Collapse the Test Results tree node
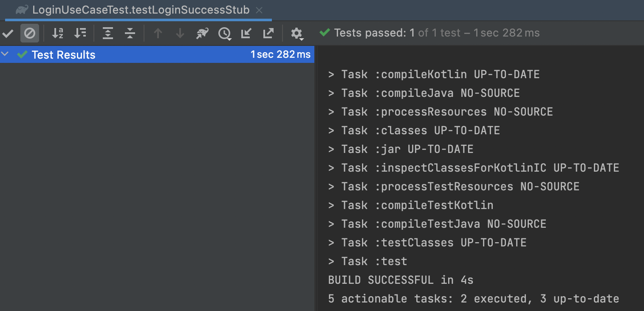Image resolution: width=644 pixels, height=311 pixels. (5, 54)
